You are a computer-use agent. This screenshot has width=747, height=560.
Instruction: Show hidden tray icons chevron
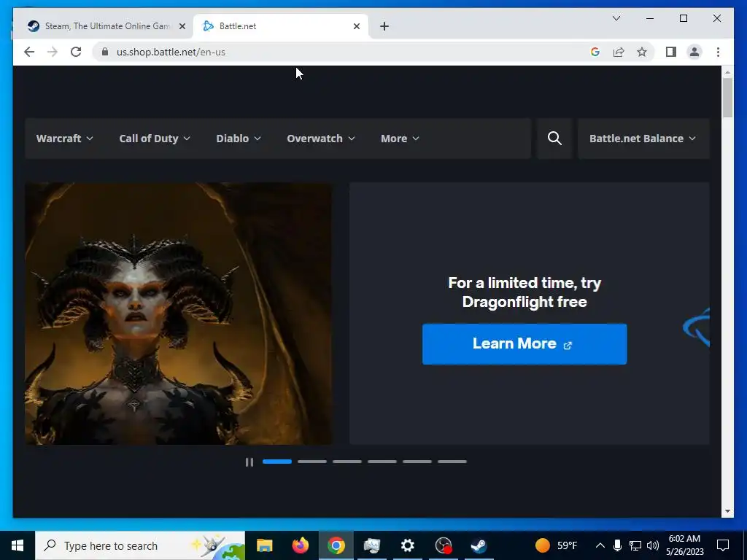click(600, 545)
